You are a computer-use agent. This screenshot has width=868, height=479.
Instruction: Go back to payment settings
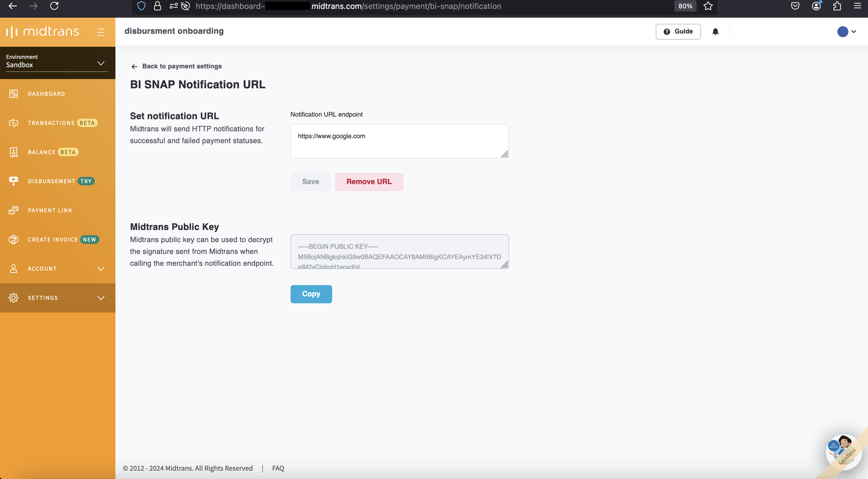pyautogui.click(x=177, y=66)
